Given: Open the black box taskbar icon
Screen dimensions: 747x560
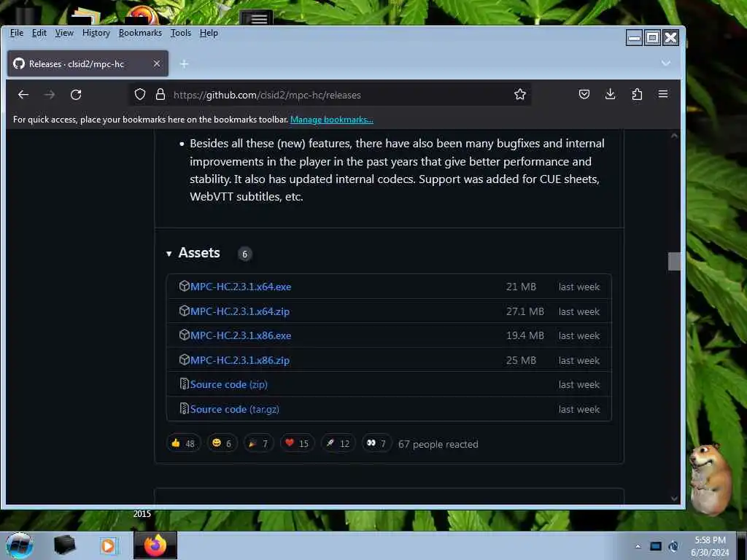Looking at the screenshot, I should click(x=64, y=545).
